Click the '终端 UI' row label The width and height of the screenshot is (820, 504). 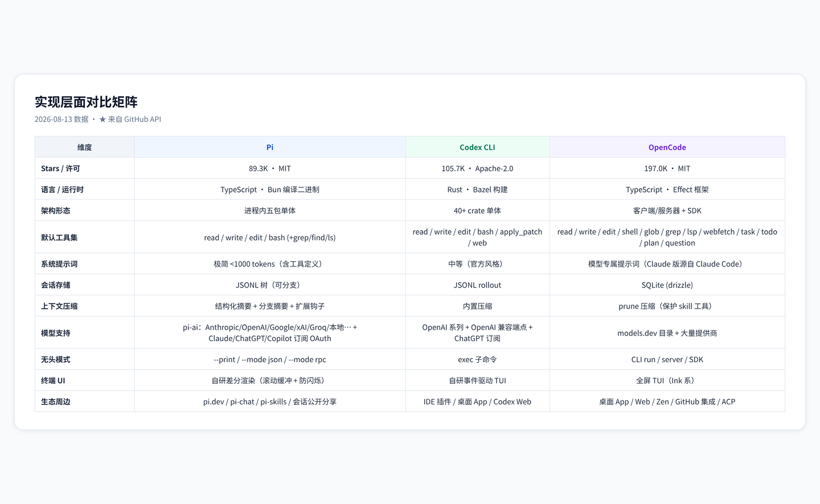click(53, 381)
